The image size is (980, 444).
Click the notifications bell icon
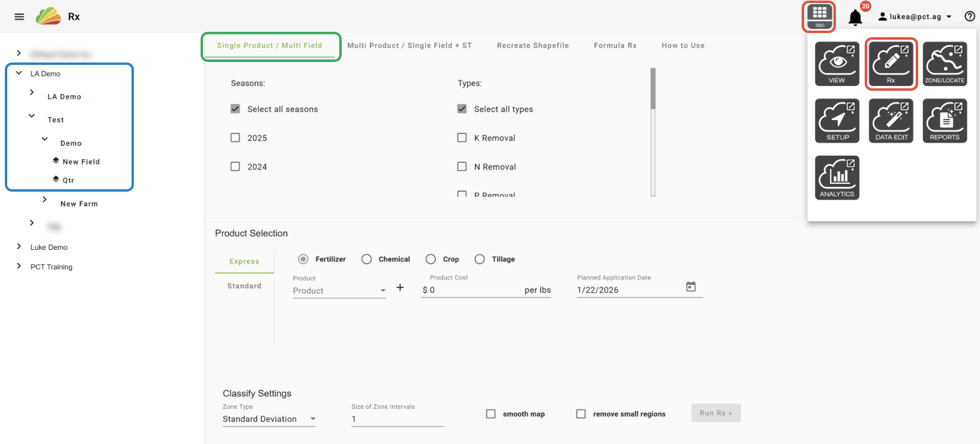coord(855,17)
